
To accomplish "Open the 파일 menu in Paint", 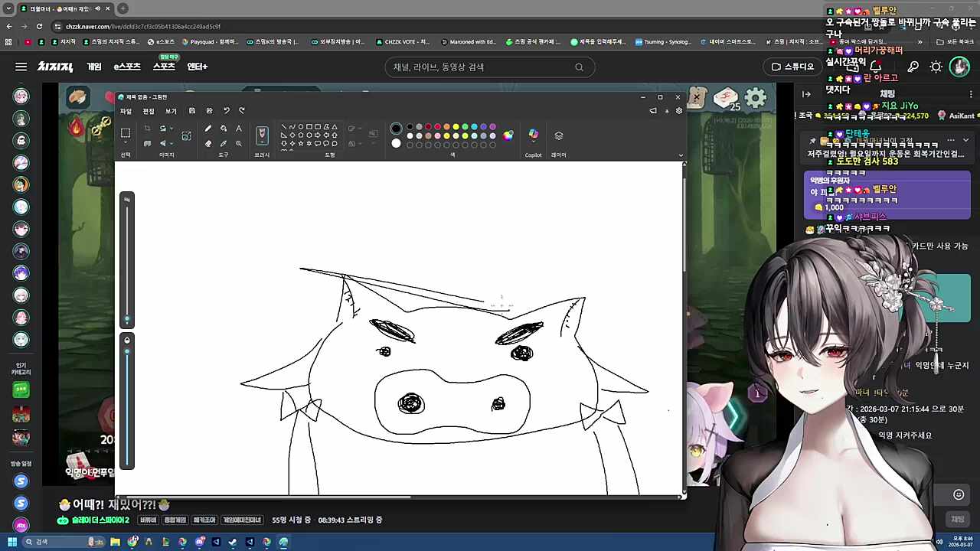I will [x=126, y=111].
